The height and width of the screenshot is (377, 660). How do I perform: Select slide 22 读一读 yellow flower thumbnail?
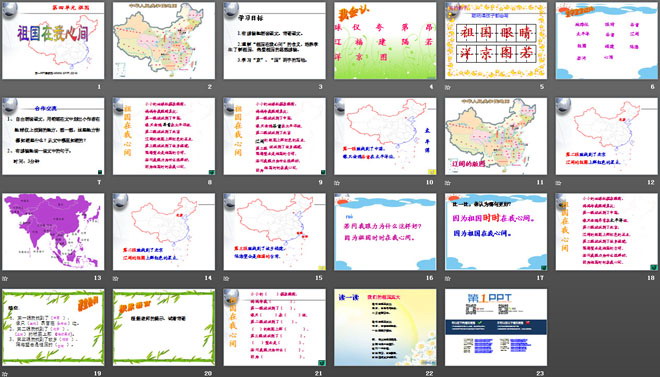pyautogui.click(x=385, y=327)
